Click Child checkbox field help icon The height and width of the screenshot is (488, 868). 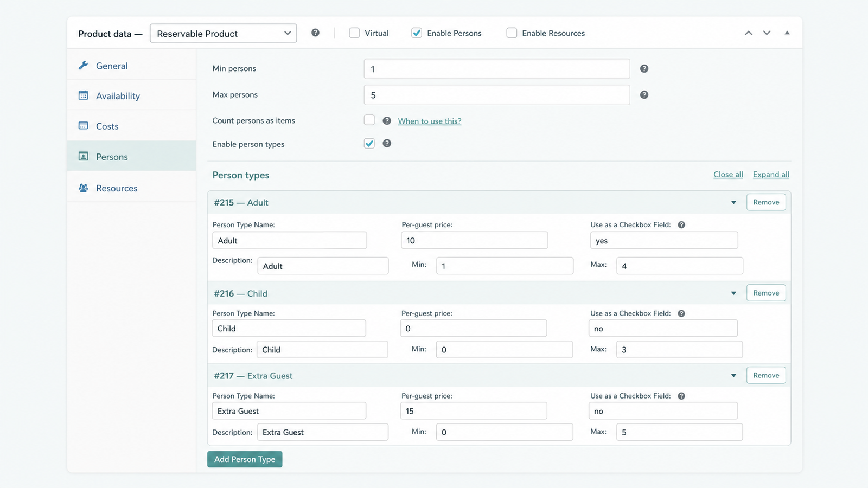click(x=681, y=314)
